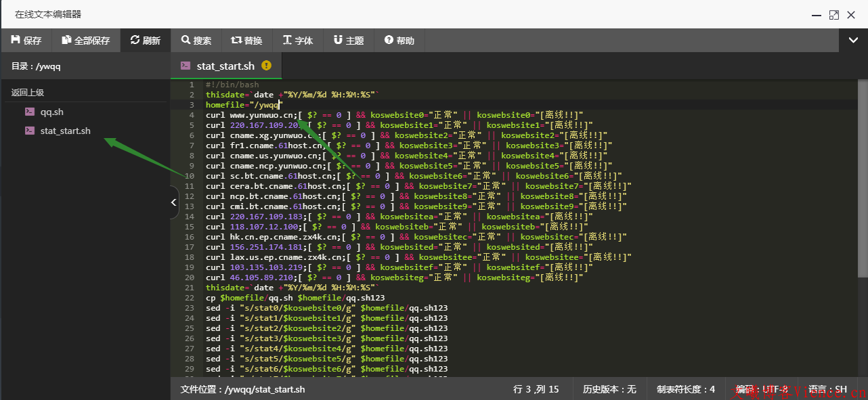The height and width of the screenshot is (400, 868).
Task: Click Save All (全部保存) in toolbar
Action: [85, 41]
